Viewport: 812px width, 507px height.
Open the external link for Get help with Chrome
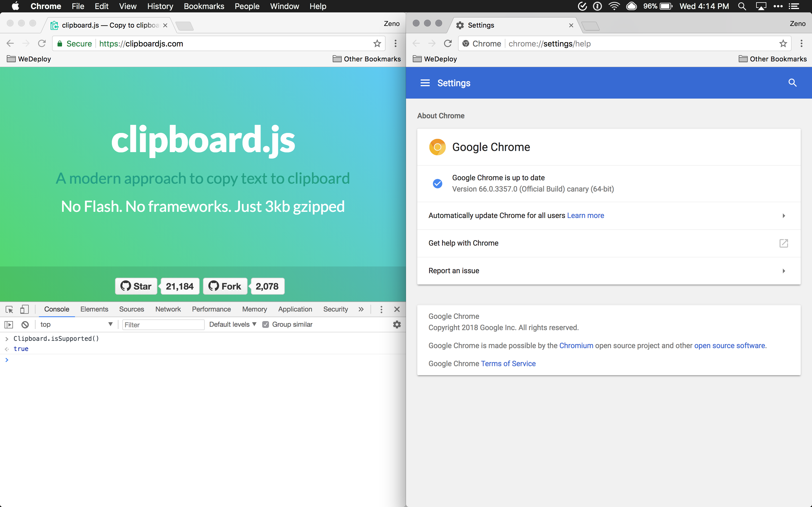[784, 243]
